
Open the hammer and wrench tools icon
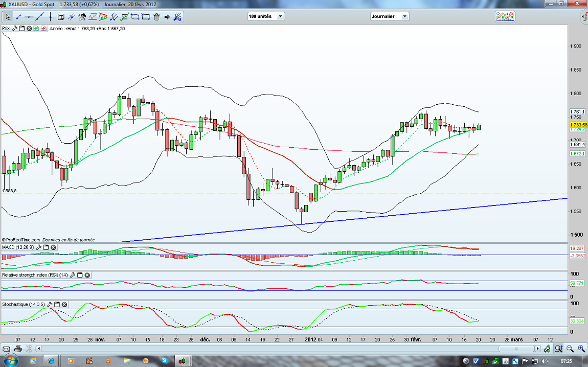82,17
